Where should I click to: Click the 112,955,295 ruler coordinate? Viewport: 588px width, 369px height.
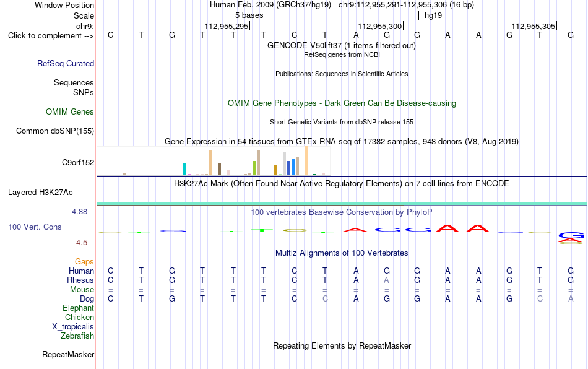226,26
